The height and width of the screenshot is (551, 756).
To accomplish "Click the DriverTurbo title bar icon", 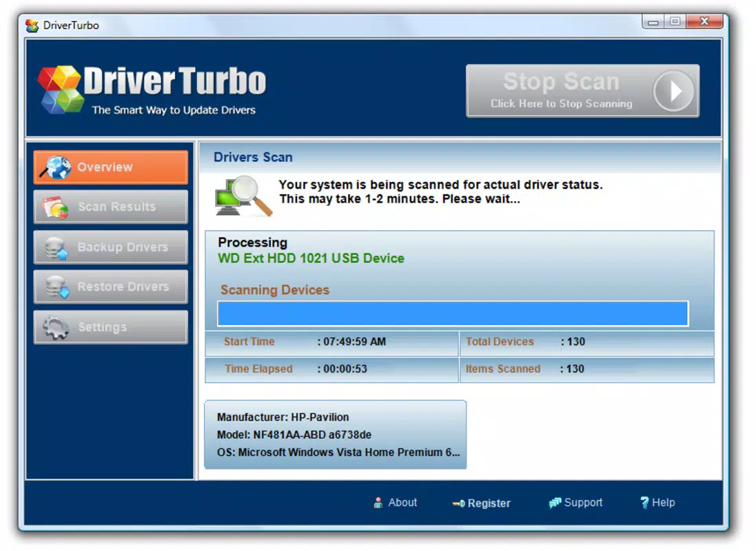I will point(32,25).
